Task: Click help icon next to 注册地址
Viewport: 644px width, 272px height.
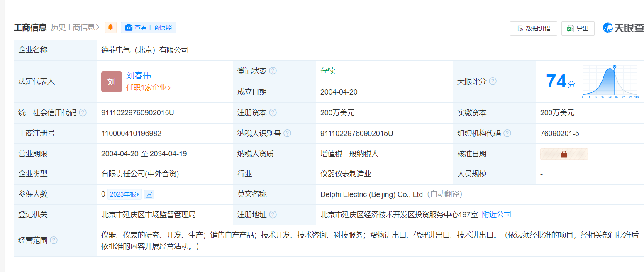Action: tap(273, 215)
